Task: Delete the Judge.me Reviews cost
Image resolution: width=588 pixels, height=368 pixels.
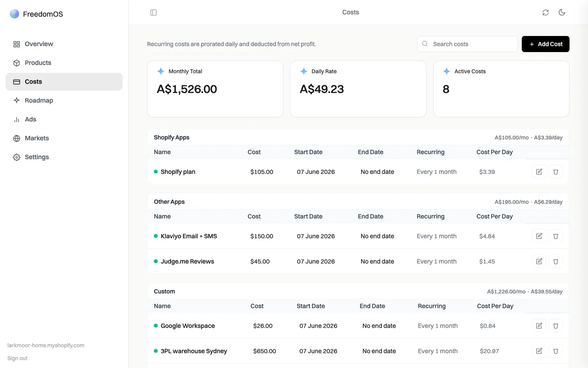Action: click(x=556, y=261)
